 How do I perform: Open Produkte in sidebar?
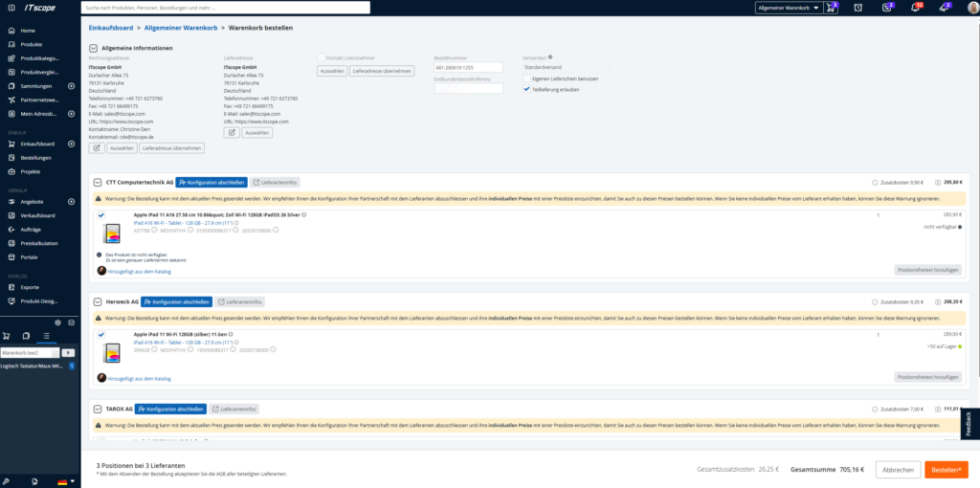point(32,44)
